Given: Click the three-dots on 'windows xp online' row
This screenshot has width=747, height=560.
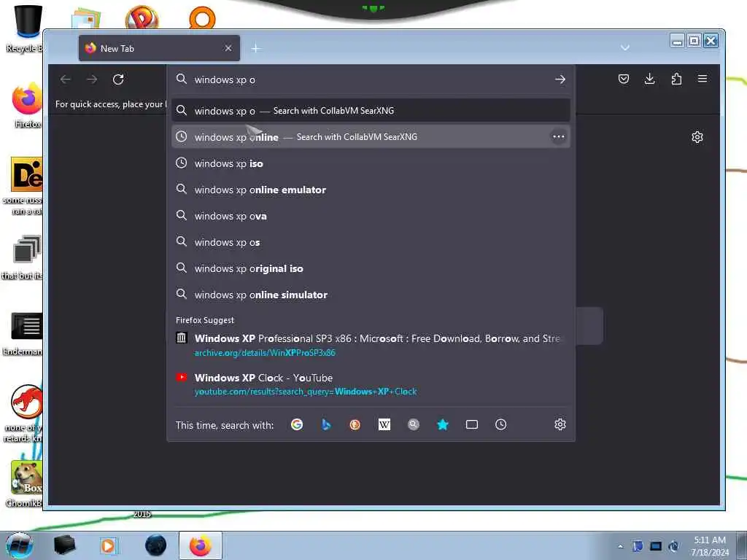Looking at the screenshot, I should (x=558, y=136).
